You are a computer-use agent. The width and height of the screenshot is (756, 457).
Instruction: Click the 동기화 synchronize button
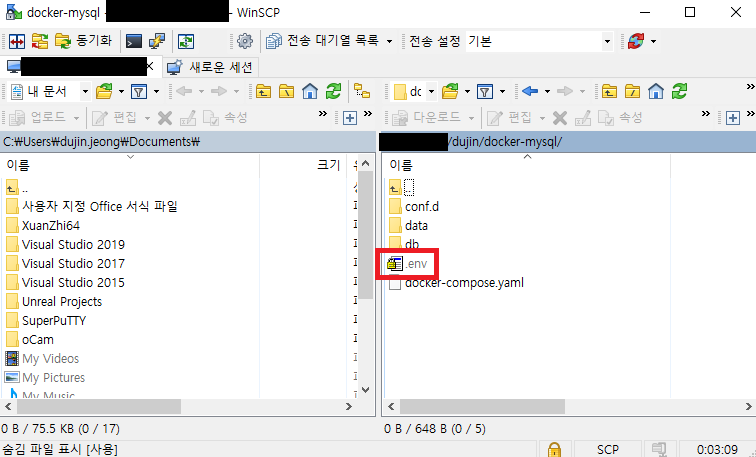[x=83, y=41]
